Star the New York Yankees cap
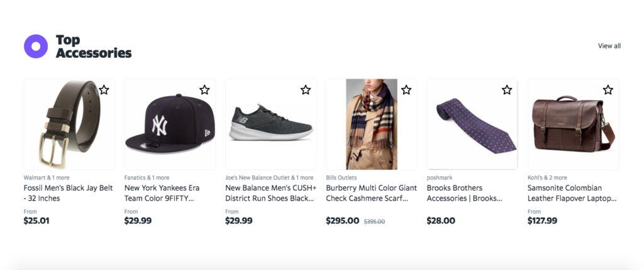Screen dimensions: 644x270 [x=204, y=89]
